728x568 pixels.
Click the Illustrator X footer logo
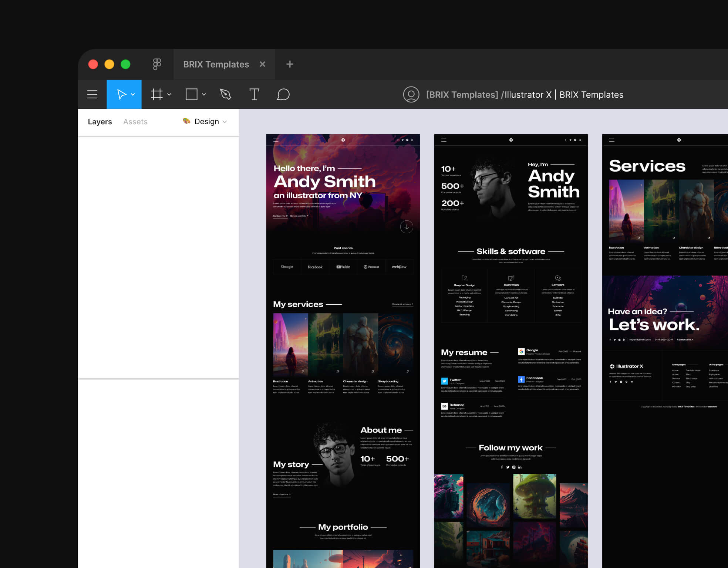pyautogui.click(x=626, y=366)
